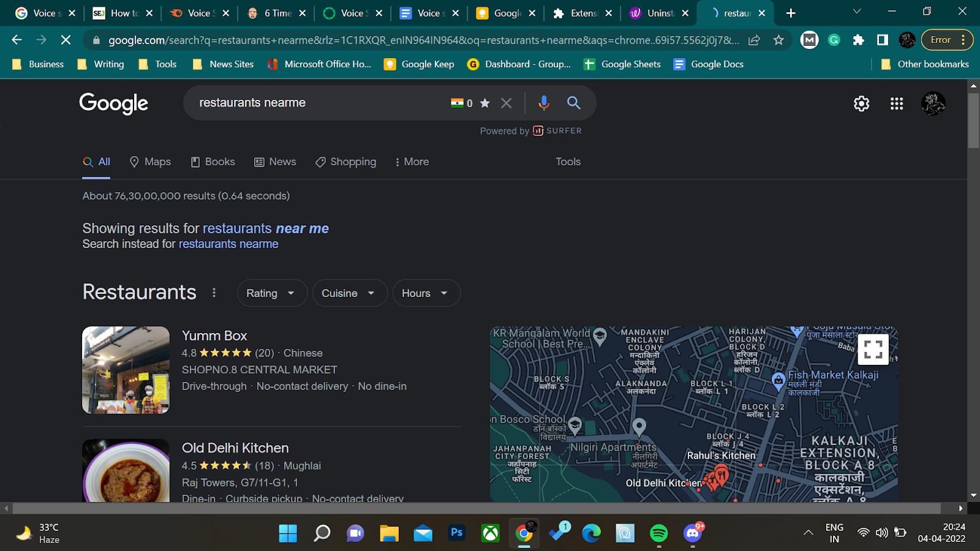Expand the More search categories menu
Screen dimensions: 980x551
pyautogui.click(x=412, y=162)
